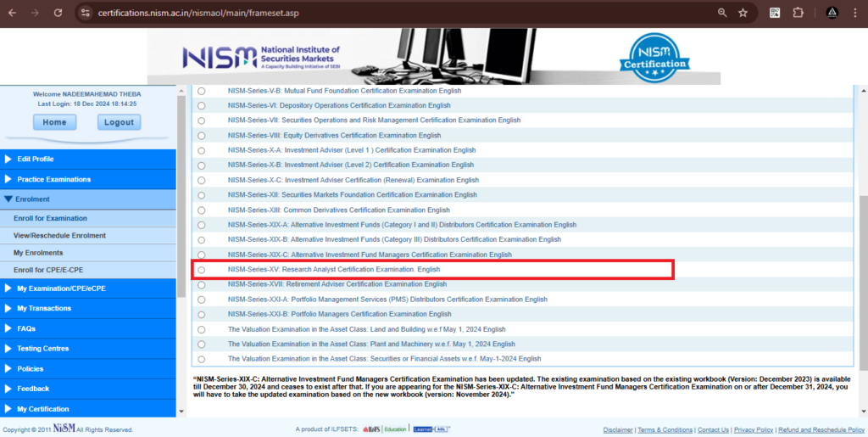Expand the FAQs section
Viewport: 868px width, 437px height.
(x=88, y=328)
